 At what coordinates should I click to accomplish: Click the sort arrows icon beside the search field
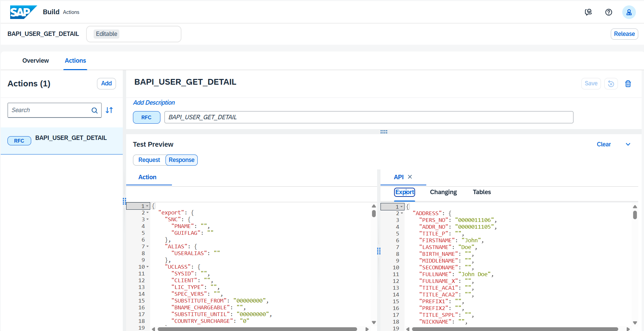coord(109,110)
